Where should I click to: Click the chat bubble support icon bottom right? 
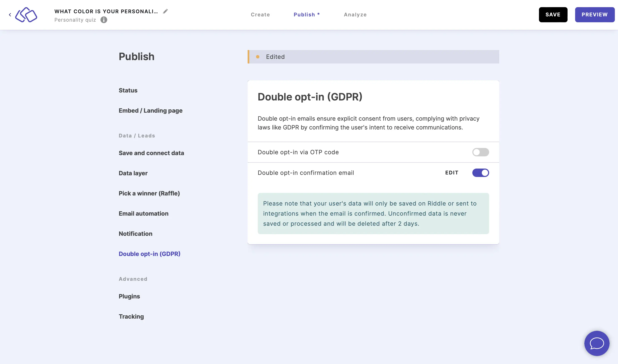pos(597,343)
